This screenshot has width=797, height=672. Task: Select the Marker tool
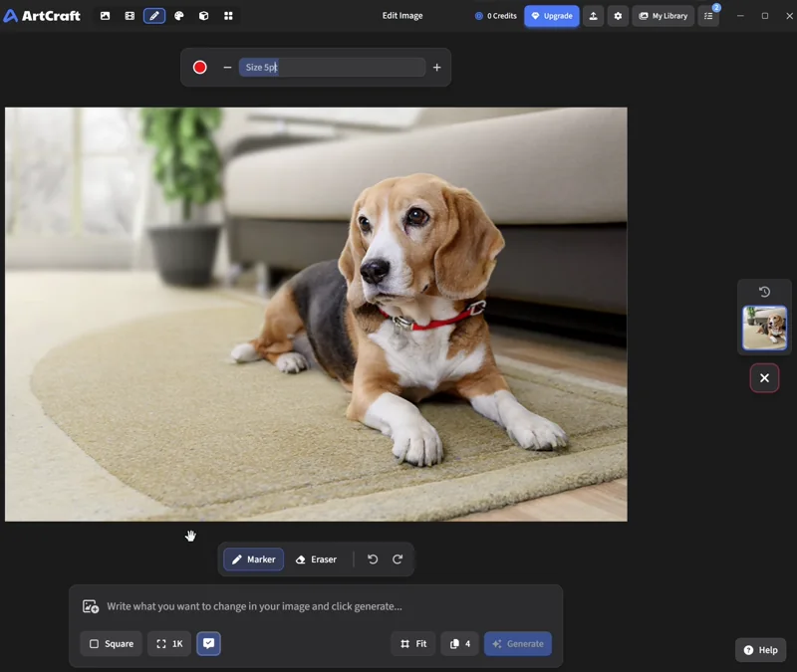254,560
